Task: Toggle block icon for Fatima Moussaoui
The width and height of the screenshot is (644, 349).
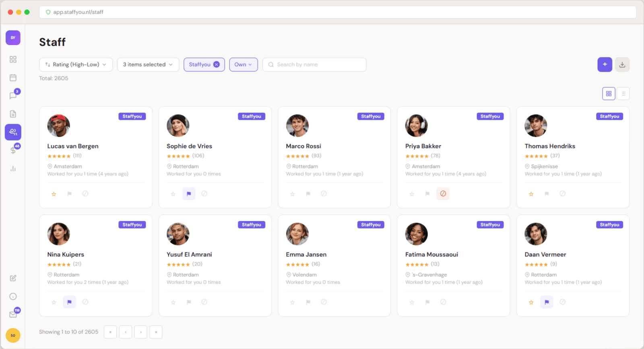Action: point(443,302)
